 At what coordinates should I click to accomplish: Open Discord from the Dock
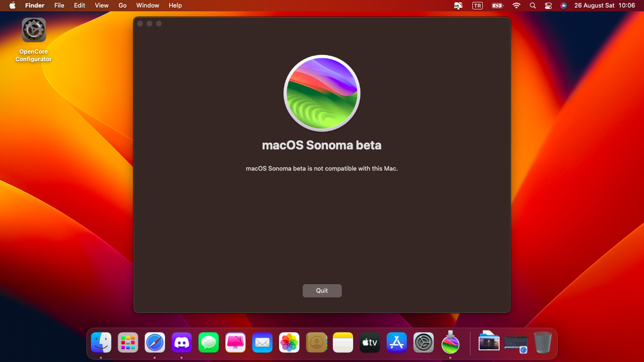click(182, 343)
